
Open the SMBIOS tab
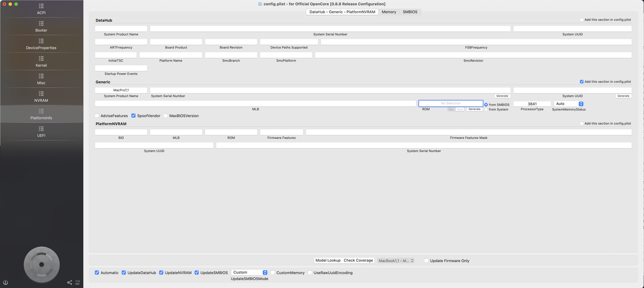[x=410, y=12]
